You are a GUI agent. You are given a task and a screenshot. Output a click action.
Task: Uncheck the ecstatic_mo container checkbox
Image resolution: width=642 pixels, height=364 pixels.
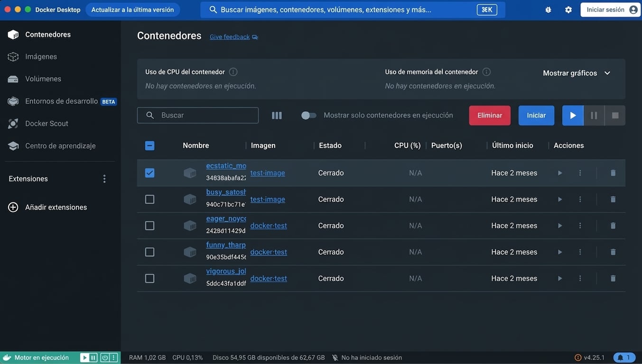[x=149, y=173]
